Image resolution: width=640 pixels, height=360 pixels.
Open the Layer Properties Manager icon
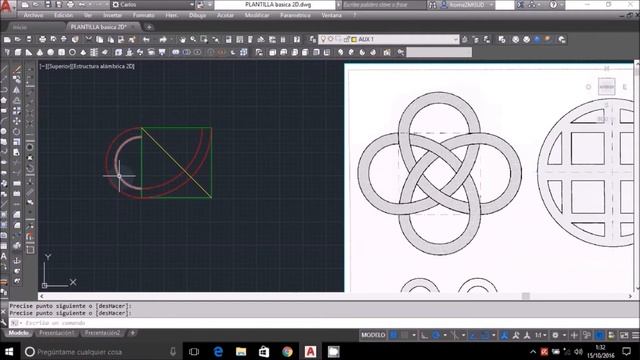tap(313, 40)
